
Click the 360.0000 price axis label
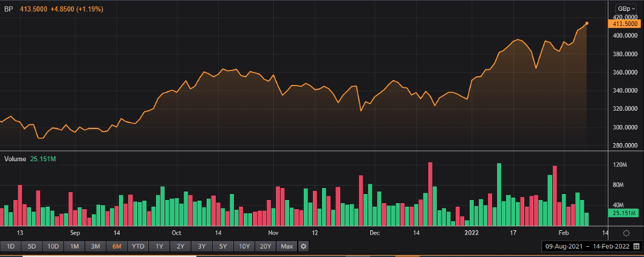click(624, 72)
